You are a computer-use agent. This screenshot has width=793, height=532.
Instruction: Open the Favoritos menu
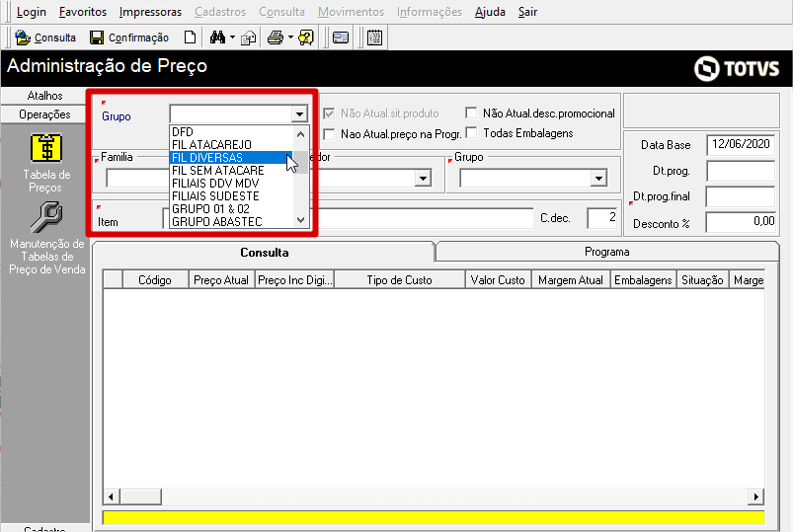pos(83,12)
